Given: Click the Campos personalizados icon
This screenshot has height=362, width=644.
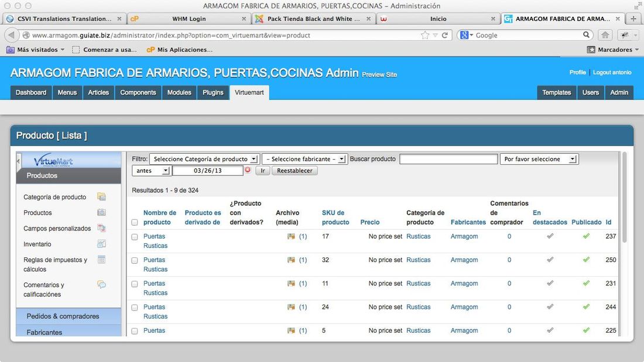Looking at the screenshot, I should click(101, 228).
